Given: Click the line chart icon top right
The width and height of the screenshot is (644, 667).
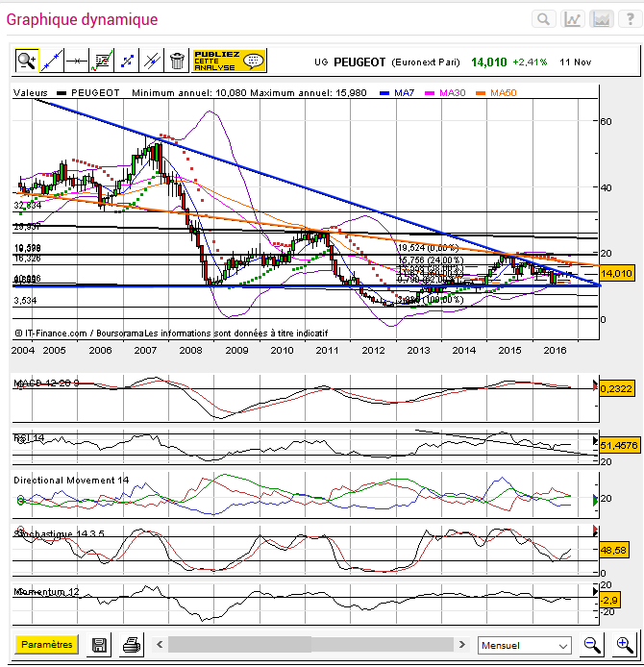Looking at the screenshot, I should pyautogui.click(x=573, y=19).
